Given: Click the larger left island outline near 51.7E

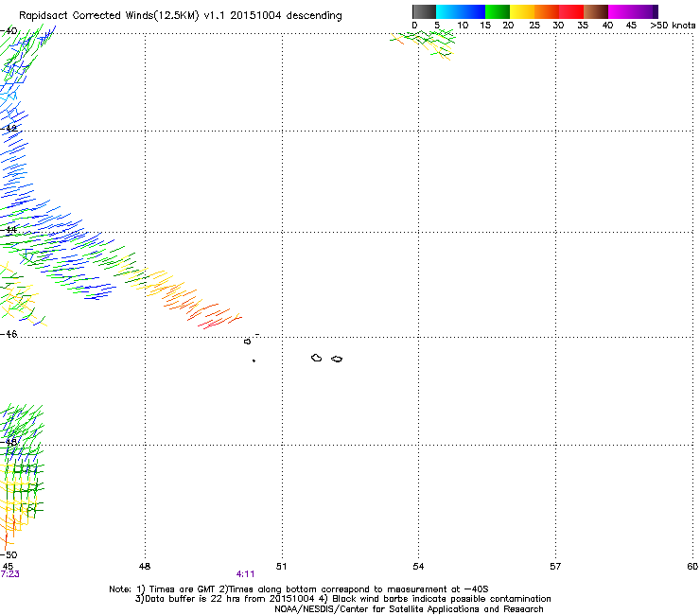Looking at the screenshot, I should (317, 358).
